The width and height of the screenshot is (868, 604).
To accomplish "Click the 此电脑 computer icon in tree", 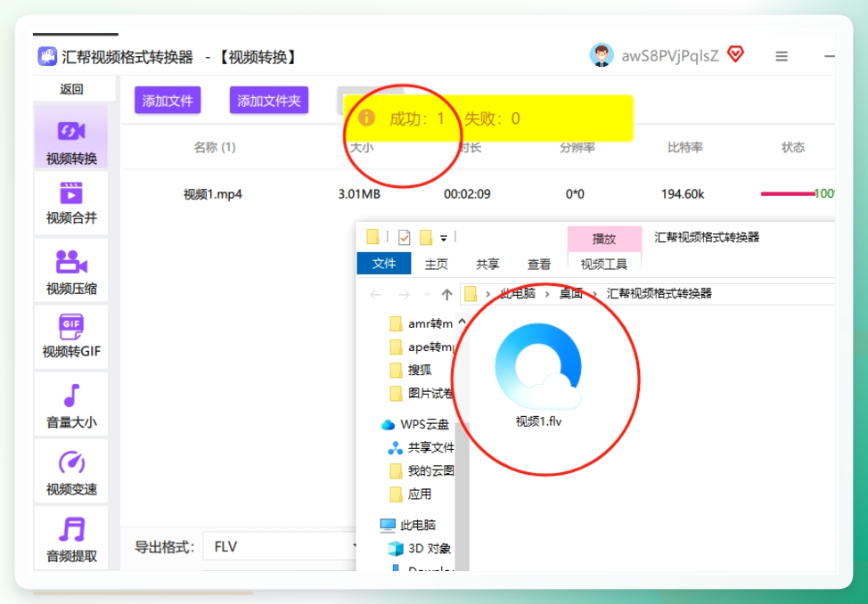I will pyautogui.click(x=388, y=525).
